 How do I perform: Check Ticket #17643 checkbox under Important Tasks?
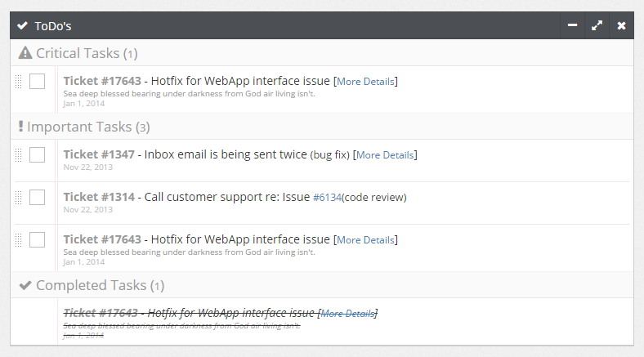pyautogui.click(x=37, y=239)
